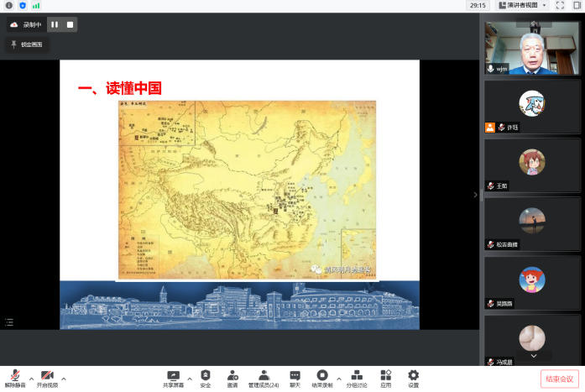Screen dimensions: 585x392
Task: Expand audio options arrow beside microphone
Action: 31,379
